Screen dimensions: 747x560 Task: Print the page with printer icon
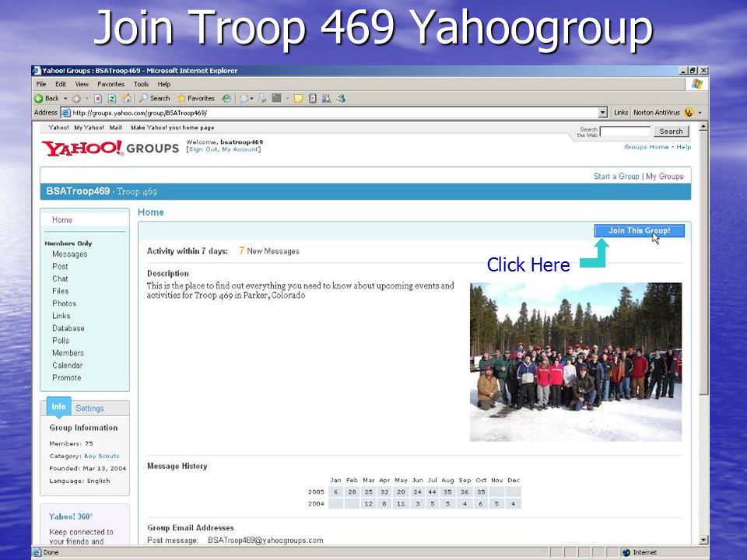(x=262, y=99)
